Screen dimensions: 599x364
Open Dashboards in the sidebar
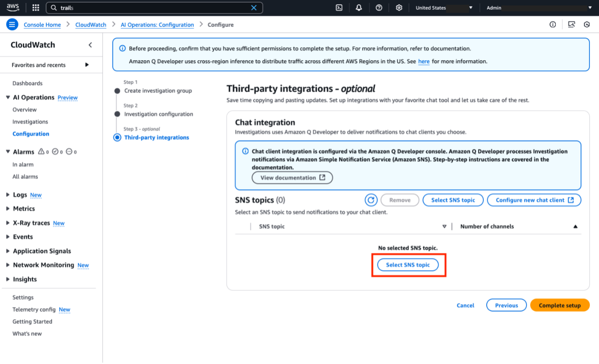[28, 83]
